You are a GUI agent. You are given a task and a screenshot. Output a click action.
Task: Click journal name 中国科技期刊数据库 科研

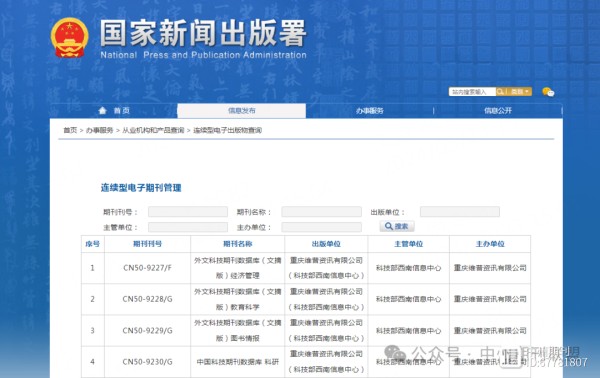point(238,362)
